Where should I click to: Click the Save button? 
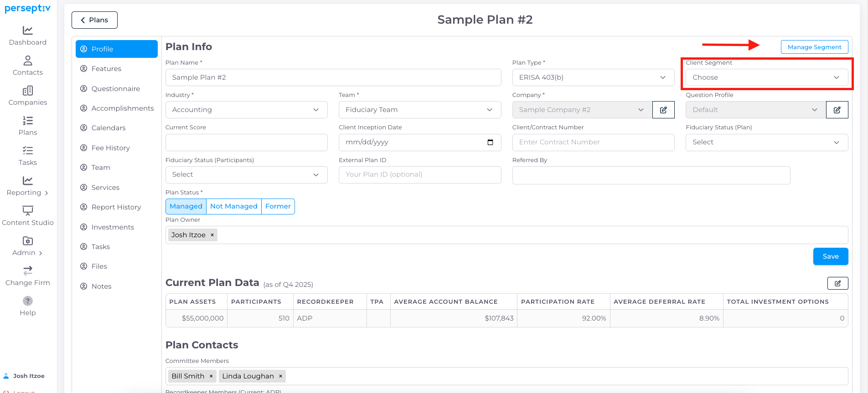coord(831,256)
